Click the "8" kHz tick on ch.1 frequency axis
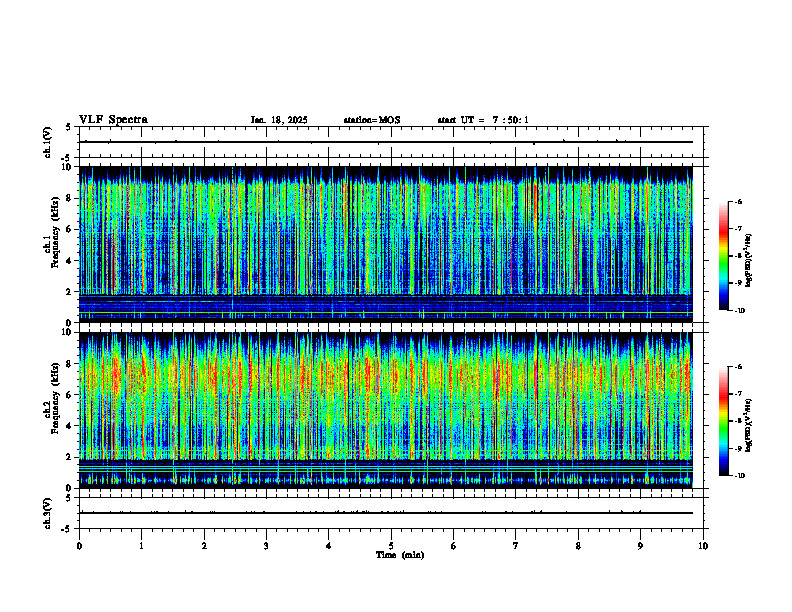792x612 pixels. (70, 198)
